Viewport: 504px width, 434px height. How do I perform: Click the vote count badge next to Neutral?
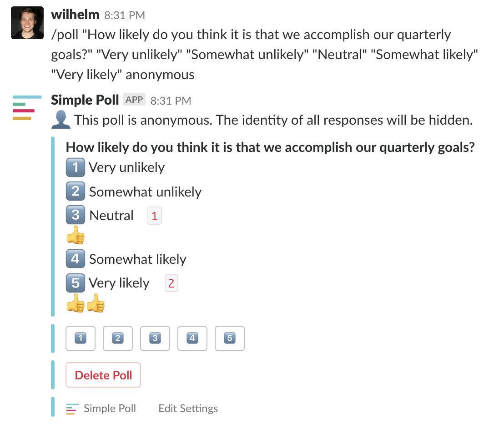[154, 215]
